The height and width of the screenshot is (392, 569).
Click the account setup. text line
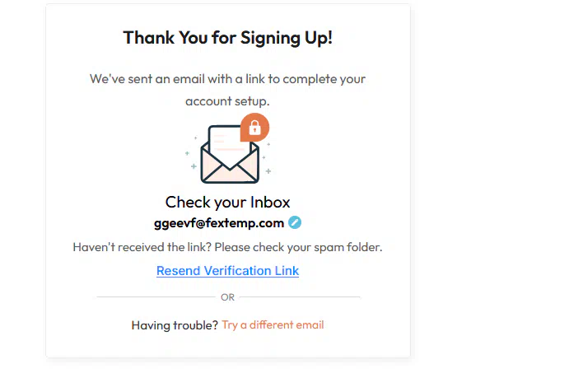227,101
